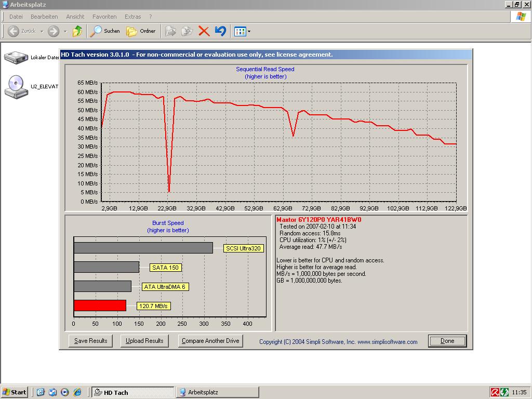Click the Burst Speed chart title
Viewport: 532px width, 399px height.
coord(168,223)
